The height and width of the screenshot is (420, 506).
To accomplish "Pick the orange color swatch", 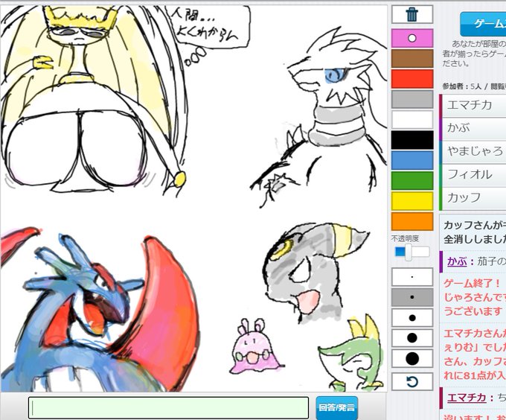I will 412,221.
